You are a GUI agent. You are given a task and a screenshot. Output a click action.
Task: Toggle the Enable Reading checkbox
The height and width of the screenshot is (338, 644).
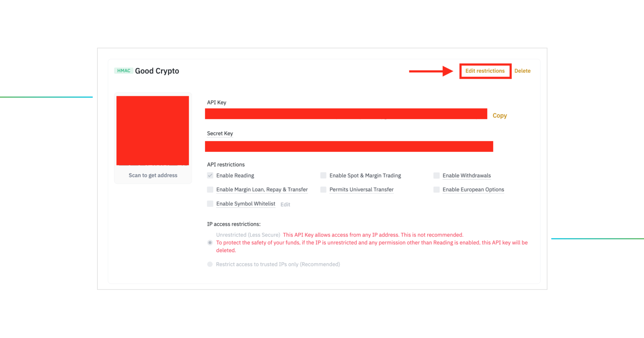(210, 175)
